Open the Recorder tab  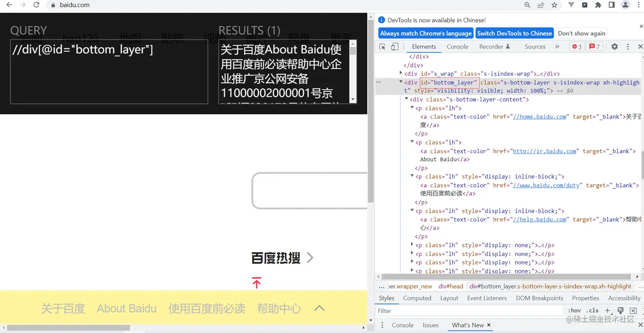494,46
